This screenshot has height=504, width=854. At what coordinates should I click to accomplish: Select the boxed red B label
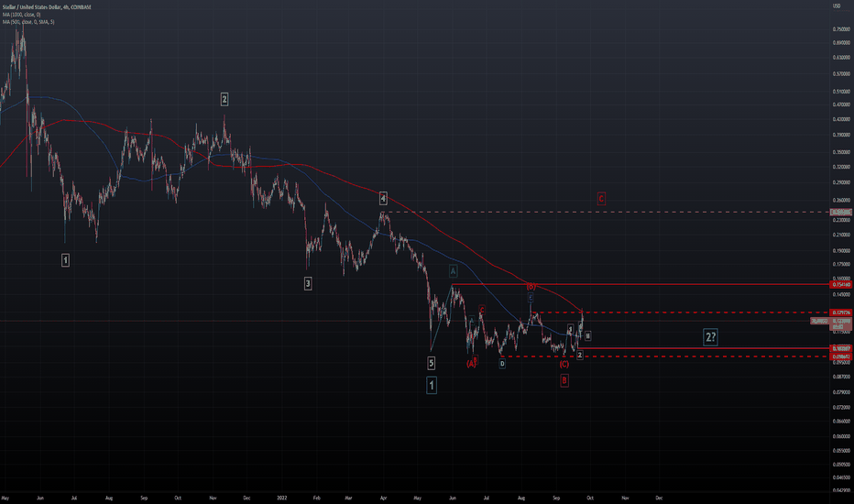coord(564,380)
